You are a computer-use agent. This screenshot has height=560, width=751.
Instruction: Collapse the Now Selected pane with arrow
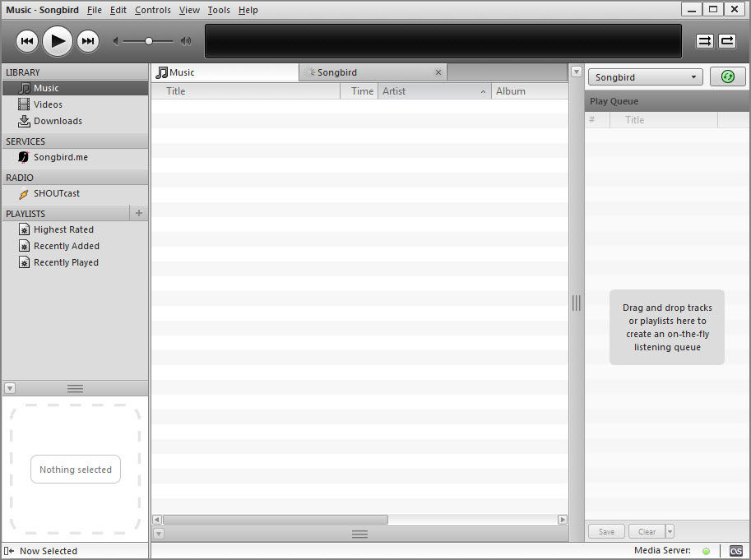pos(10,388)
